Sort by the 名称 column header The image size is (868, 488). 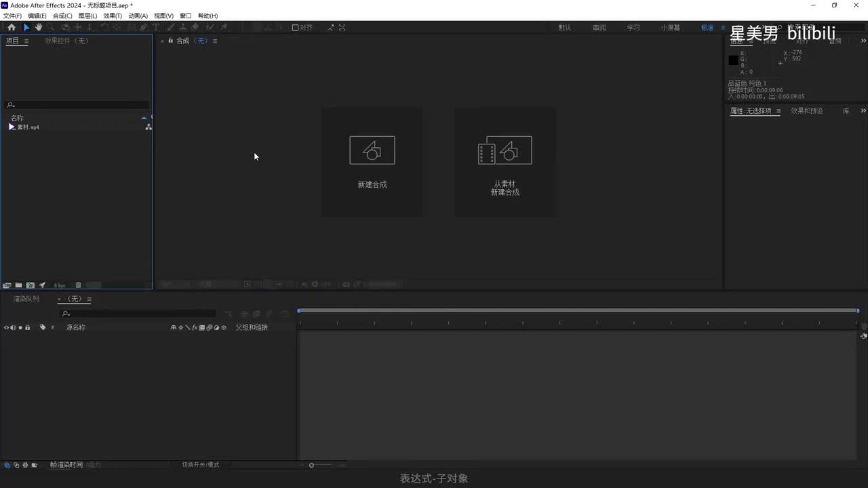17,118
